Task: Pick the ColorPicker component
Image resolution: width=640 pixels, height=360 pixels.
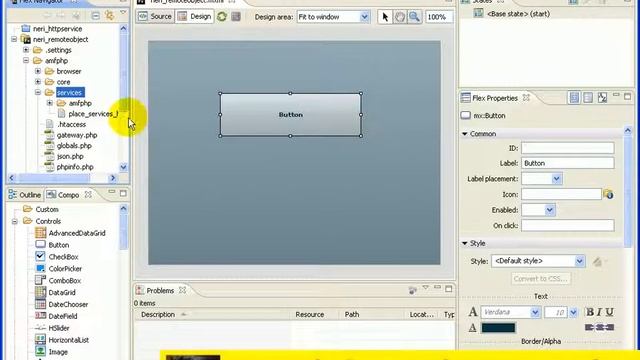Action: pyautogui.click(x=65, y=269)
